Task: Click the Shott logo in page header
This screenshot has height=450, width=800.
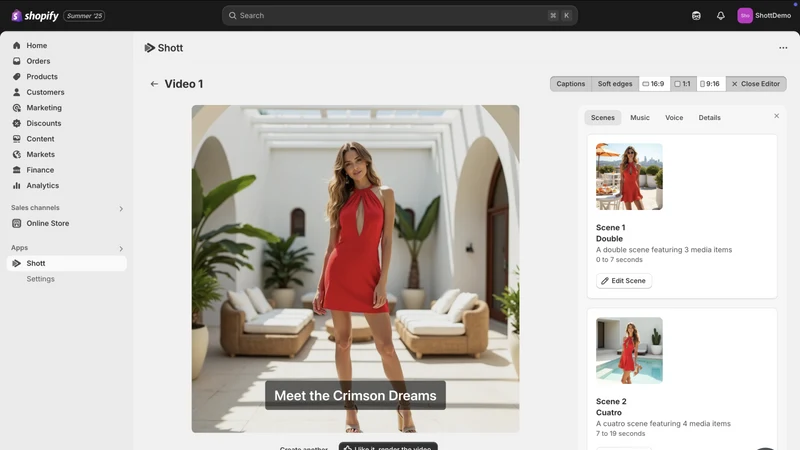Action: point(164,48)
